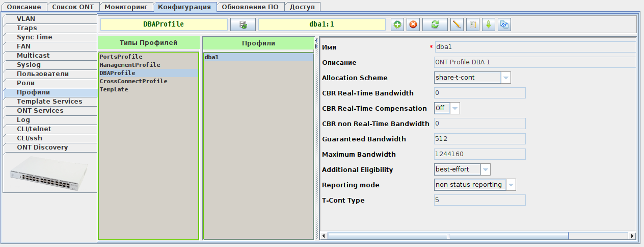The image size is (644, 247).
Task: Open the Multicast section
Action: pos(49,56)
